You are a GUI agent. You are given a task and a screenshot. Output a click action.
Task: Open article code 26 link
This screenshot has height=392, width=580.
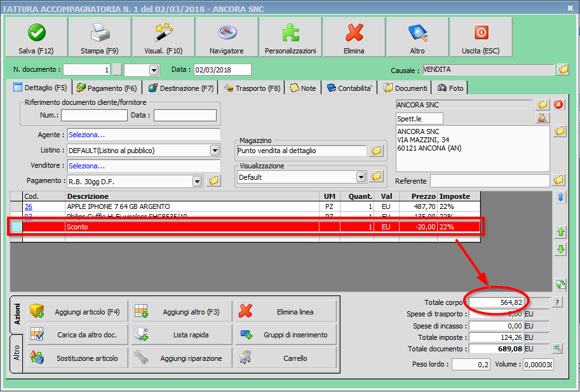29,206
